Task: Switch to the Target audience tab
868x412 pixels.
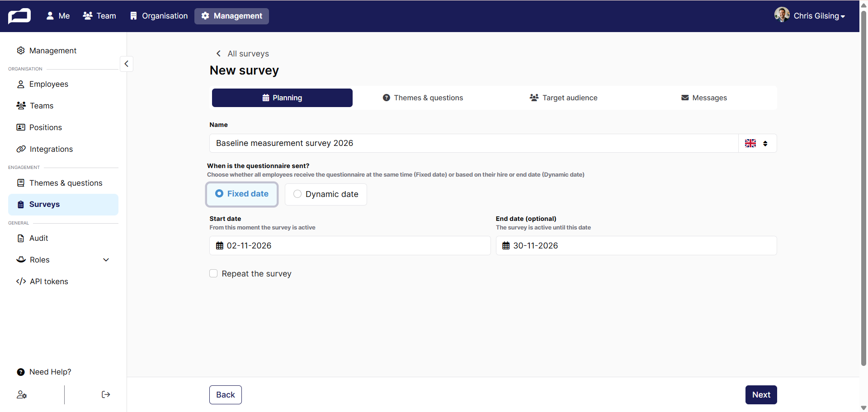Action: click(563, 98)
